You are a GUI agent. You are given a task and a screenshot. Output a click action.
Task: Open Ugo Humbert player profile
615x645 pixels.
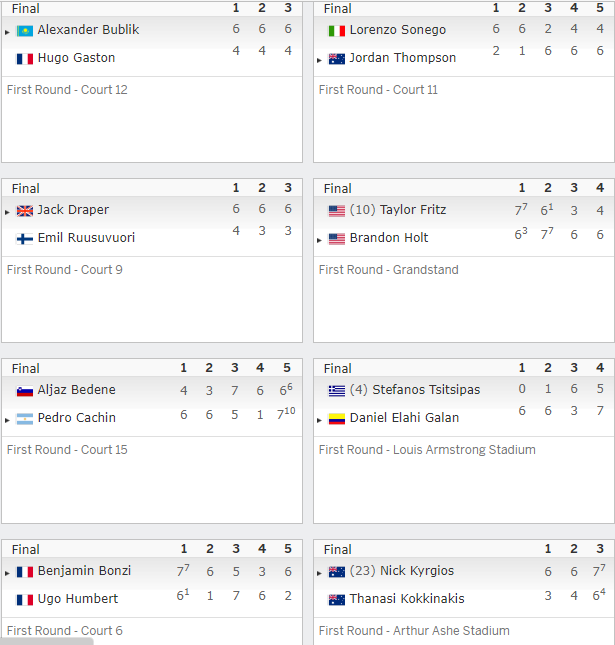click(x=78, y=599)
